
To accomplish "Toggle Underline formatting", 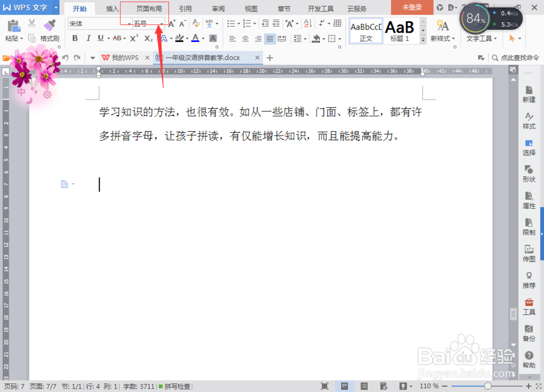I will [101, 38].
